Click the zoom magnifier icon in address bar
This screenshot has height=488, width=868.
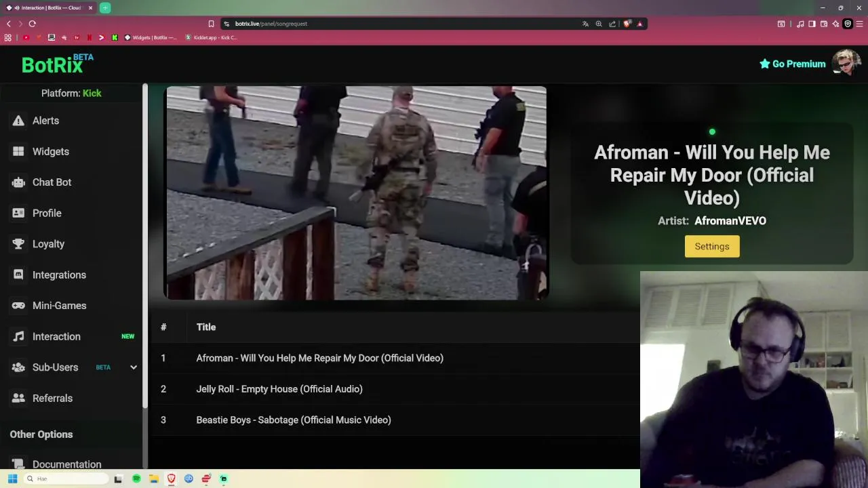pyautogui.click(x=599, y=24)
